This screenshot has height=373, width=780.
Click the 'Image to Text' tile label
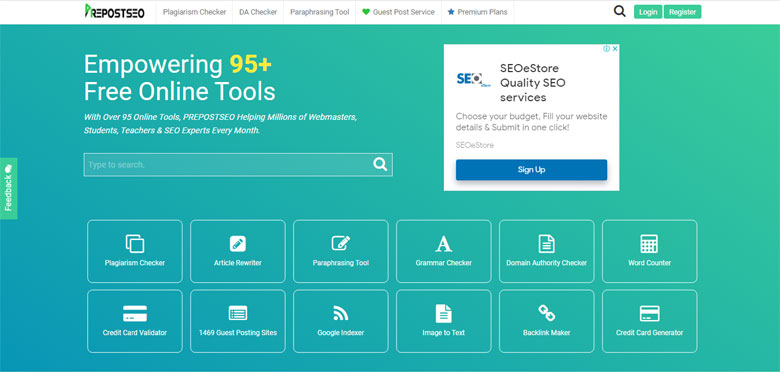point(444,333)
